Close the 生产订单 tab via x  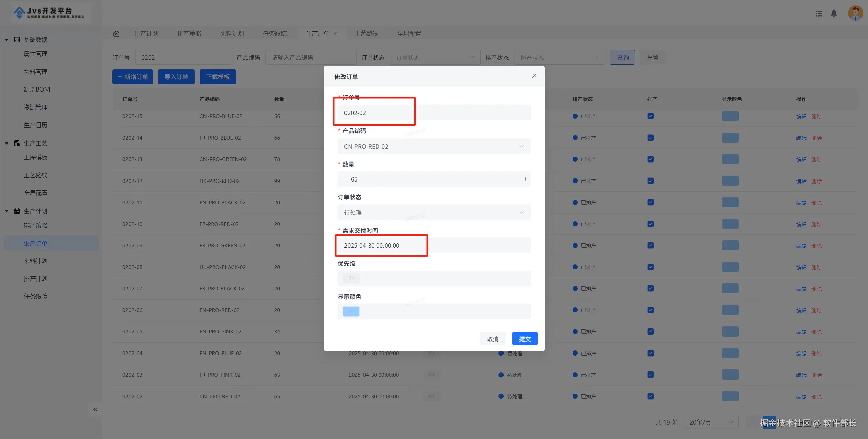coord(335,34)
